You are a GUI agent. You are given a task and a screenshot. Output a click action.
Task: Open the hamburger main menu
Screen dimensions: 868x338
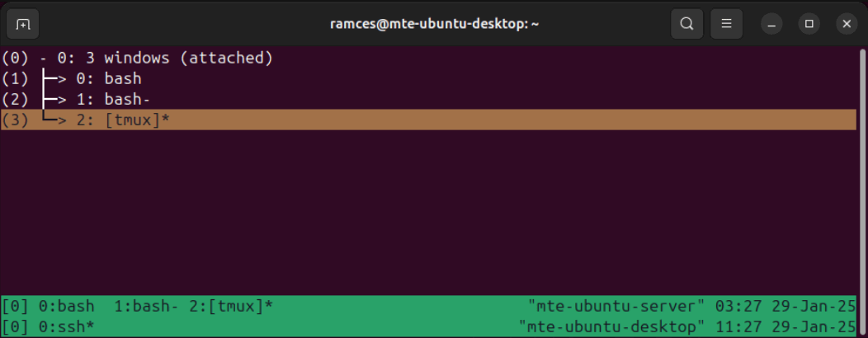click(x=726, y=24)
